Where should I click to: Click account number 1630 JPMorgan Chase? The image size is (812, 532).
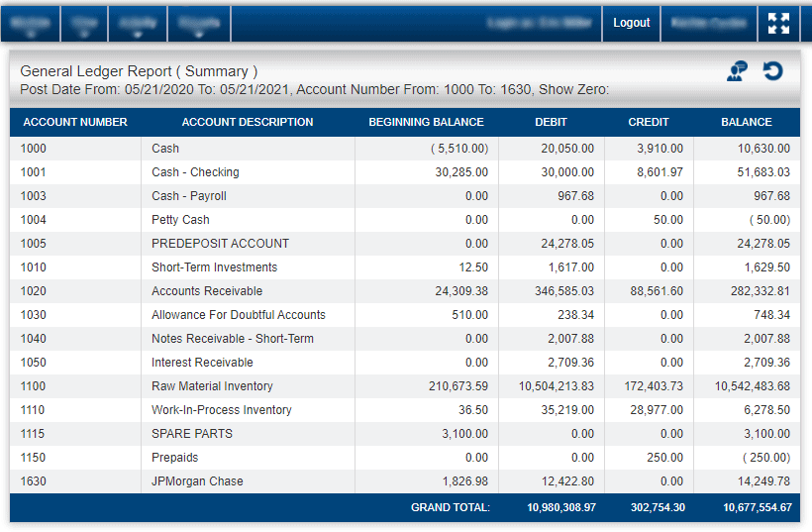coord(33,481)
